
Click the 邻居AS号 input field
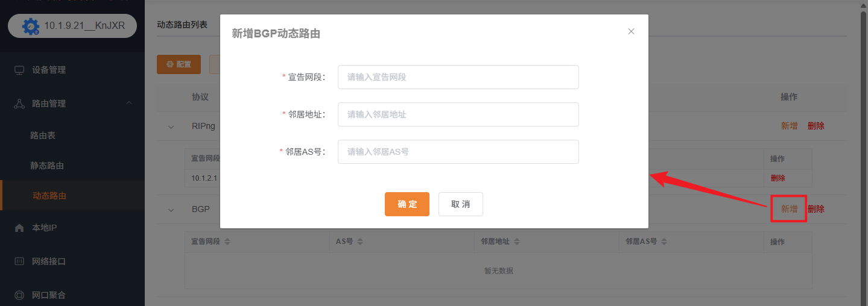point(458,152)
